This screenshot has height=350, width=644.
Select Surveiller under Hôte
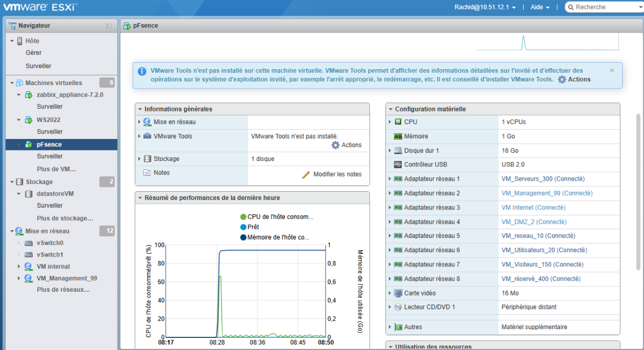[x=38, y=66]
